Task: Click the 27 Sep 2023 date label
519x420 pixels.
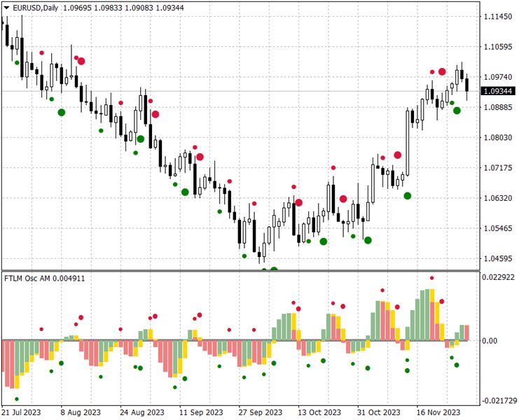Action: coord(261,412)
